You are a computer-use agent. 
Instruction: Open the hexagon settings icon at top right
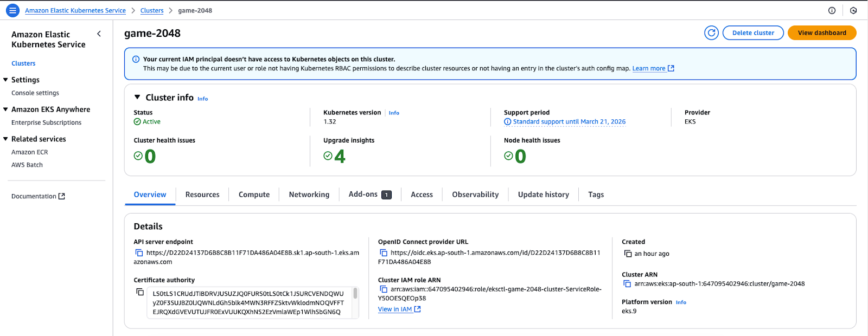click(x=853, y=10)
